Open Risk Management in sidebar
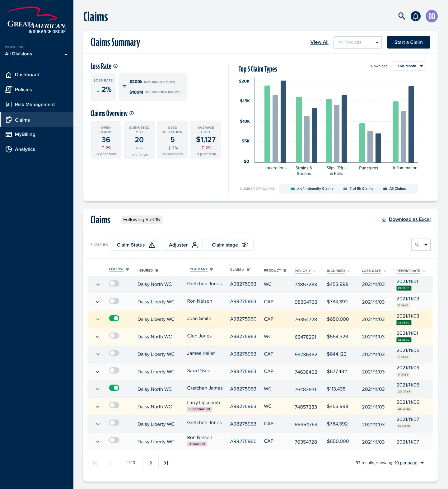The image size is (448, 489). [x=36, y=105]
